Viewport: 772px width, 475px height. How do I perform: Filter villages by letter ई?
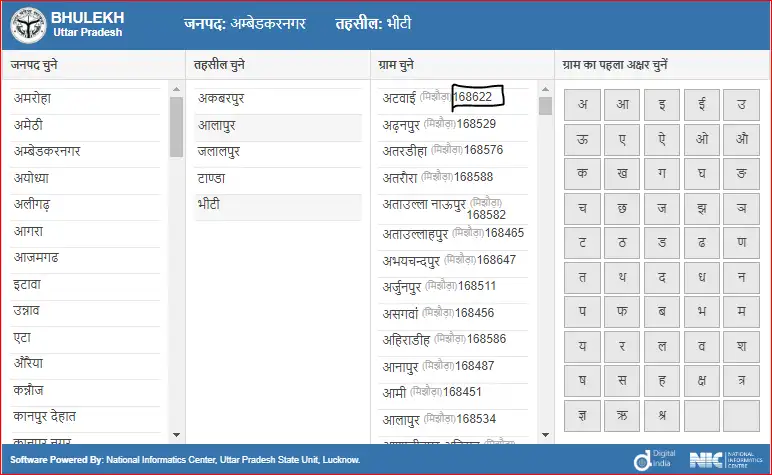click(x=702, y=105)
